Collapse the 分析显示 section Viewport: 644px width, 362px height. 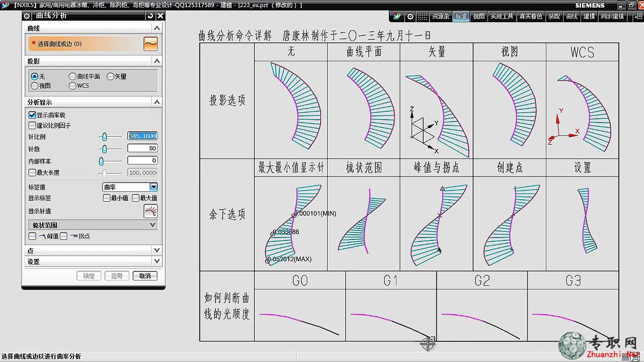pyautogui.click(x=157, y=102)
